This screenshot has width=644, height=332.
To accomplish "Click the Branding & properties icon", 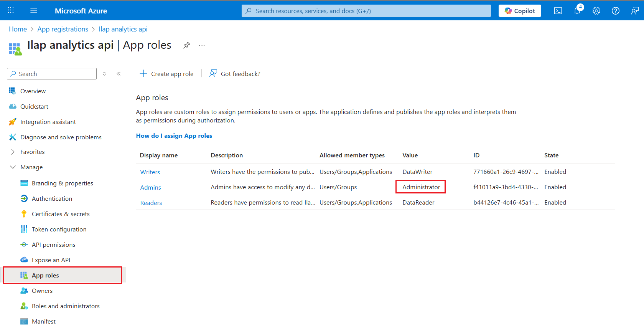I will pos(24,183).
